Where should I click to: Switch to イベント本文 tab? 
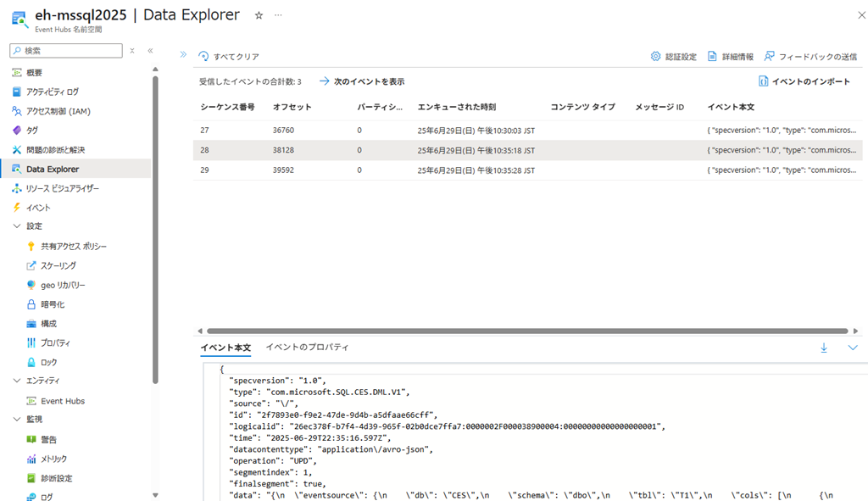pyautogui.click(x=225, y=348)
